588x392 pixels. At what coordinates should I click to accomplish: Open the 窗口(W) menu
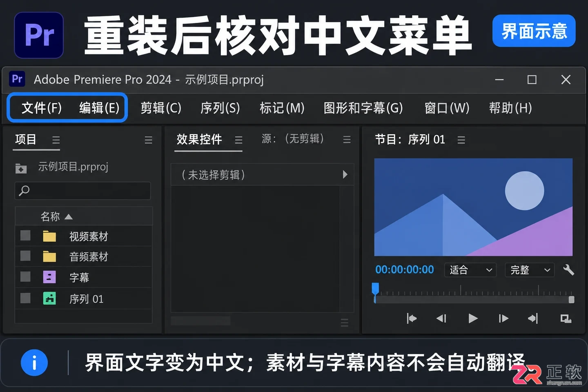coord(447,108)
